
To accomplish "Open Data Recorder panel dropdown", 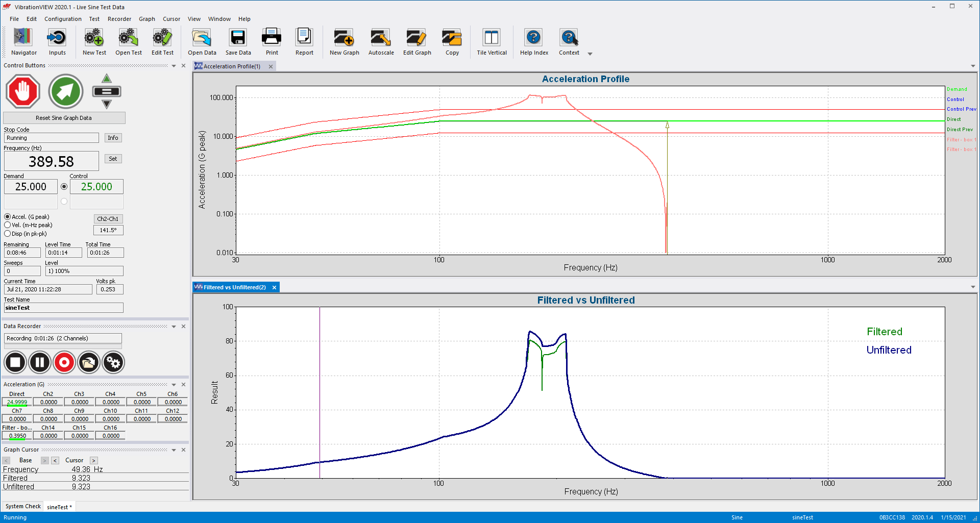I will (x=174, y=327).
